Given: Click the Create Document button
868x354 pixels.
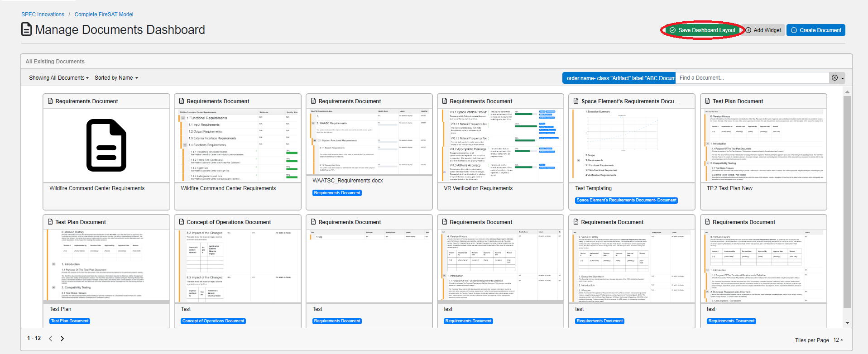Looking at the screenshot, I should [815, 30].
